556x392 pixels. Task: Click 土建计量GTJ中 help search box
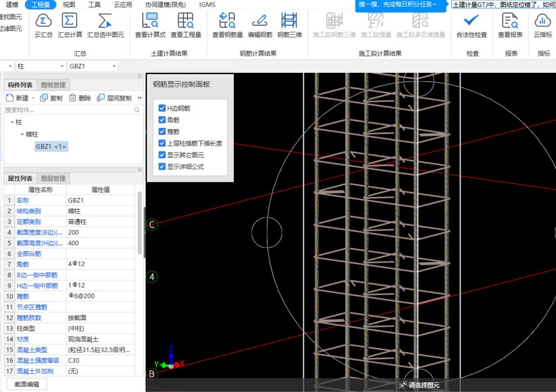(x=504, y=4)
